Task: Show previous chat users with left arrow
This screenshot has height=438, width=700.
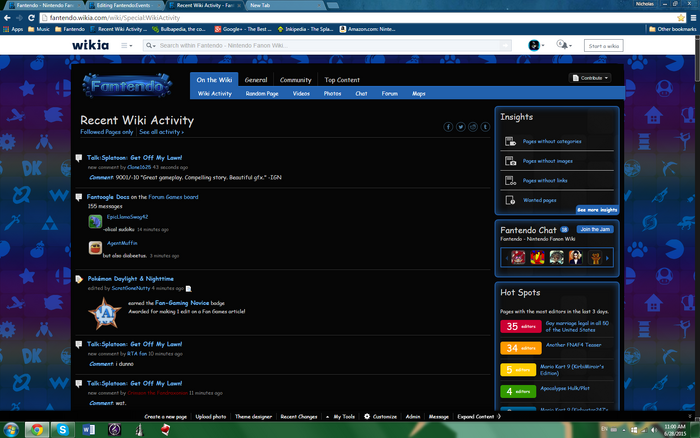Action: pos(507,258)
